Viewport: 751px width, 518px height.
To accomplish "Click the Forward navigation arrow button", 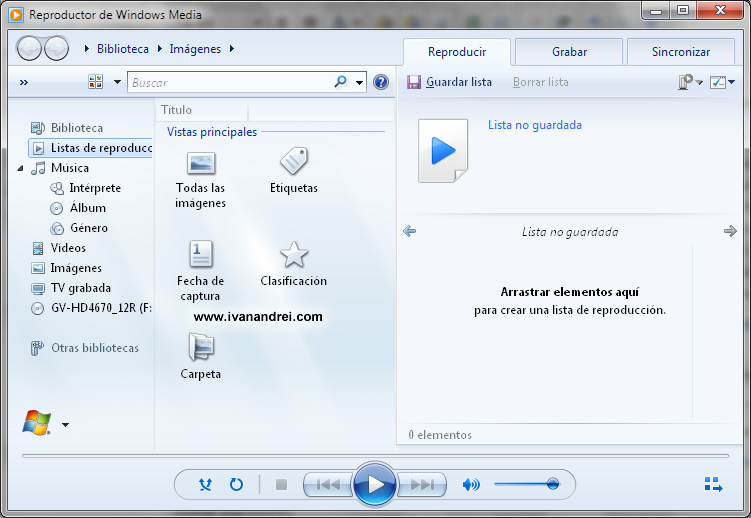I will pos(57,48).
